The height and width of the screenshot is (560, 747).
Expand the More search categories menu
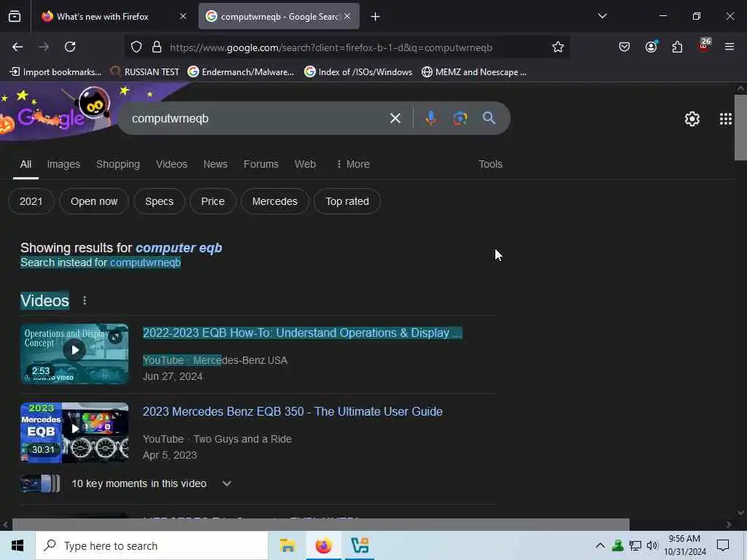pyautogui.click(x=352, y=164)
